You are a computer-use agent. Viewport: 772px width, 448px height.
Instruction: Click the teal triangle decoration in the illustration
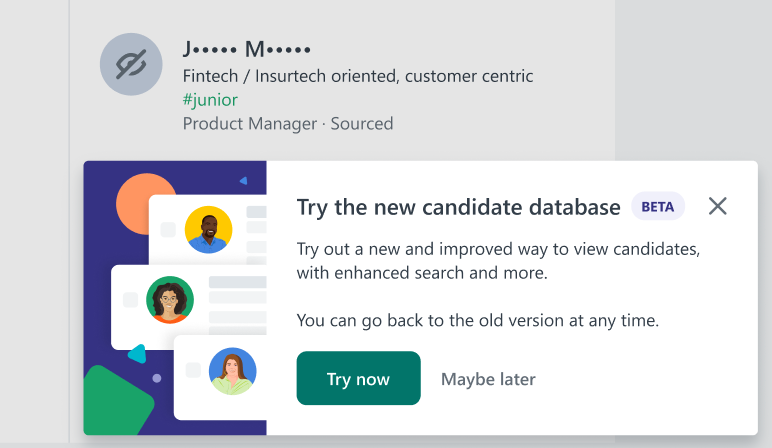(x=138, y=353)
